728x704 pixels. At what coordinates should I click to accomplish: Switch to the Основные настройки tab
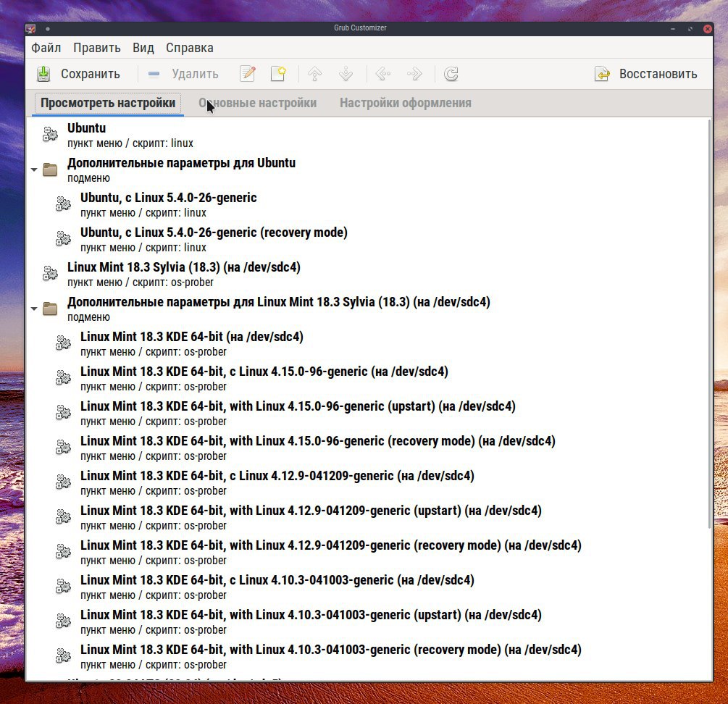pyautogui.click(x=258, y=103)
